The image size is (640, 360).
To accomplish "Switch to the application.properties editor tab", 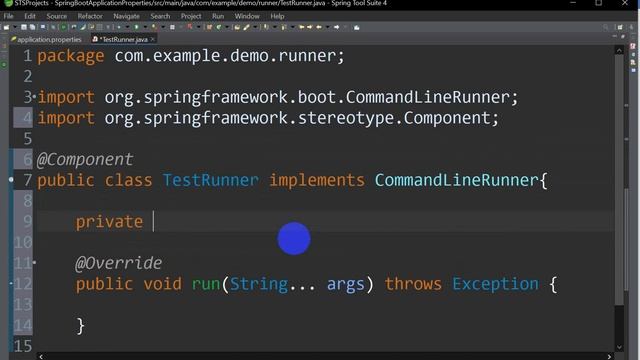I will (x=47, y=40).
